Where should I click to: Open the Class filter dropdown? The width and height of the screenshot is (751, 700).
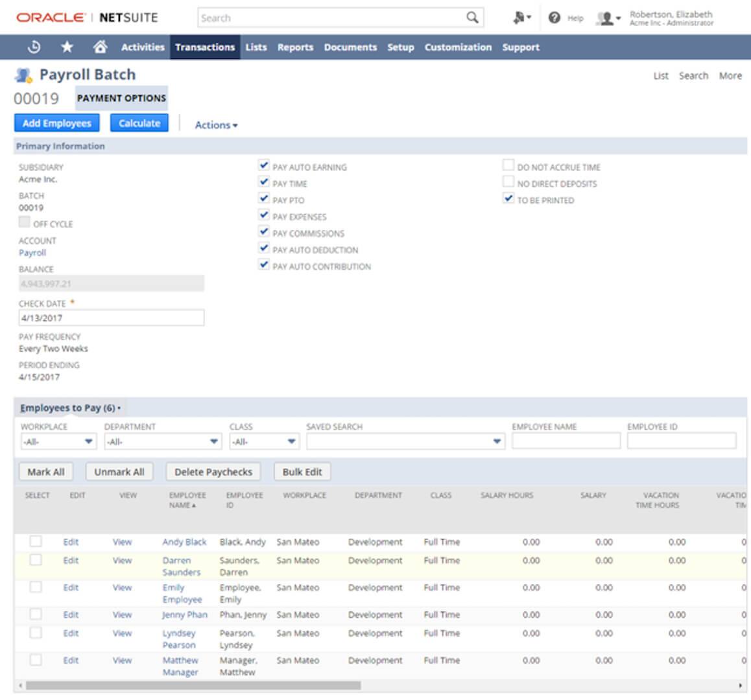[x=265, y=441]
